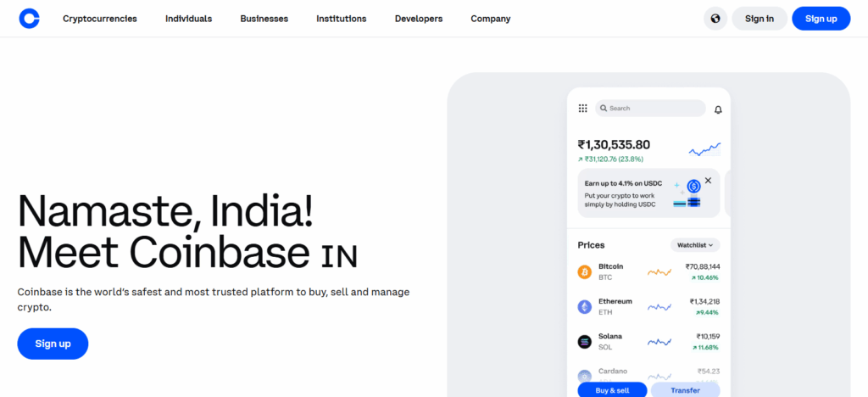Open the Individuals menu
The height and width of the screenshot is (397, 868).
188,19
